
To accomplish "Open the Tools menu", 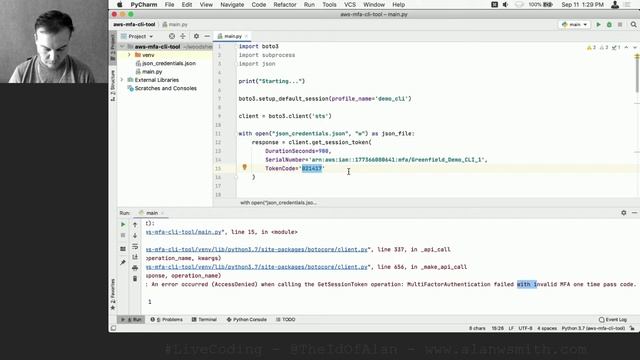I will (x=329, y=4).
